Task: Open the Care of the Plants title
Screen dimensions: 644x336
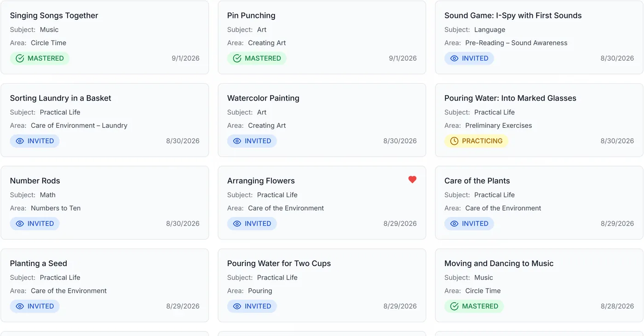Action: tap(477, 181)
